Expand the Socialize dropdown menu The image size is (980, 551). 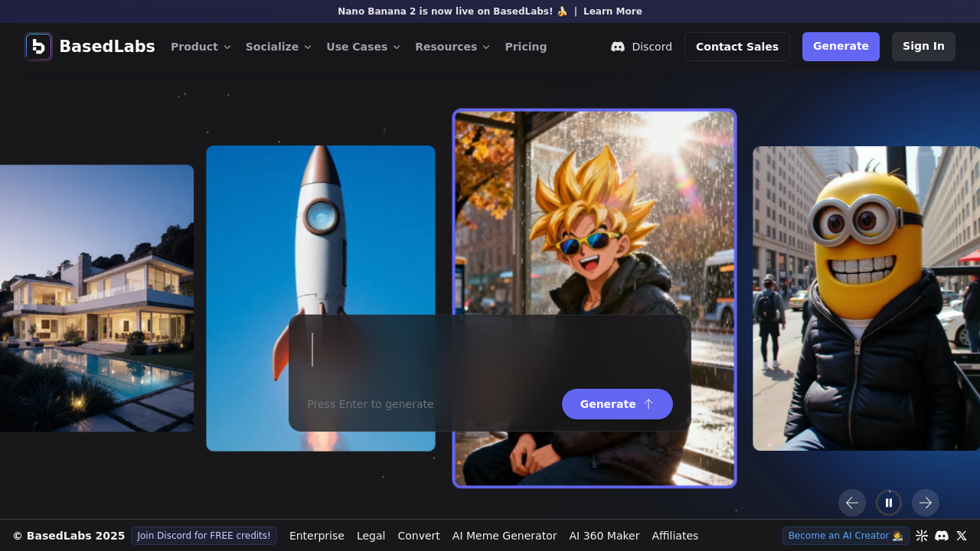(278, 47)
